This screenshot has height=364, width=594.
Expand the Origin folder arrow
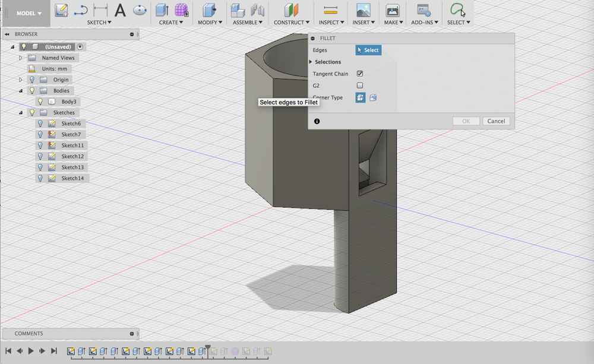click(x=20, y=80)
